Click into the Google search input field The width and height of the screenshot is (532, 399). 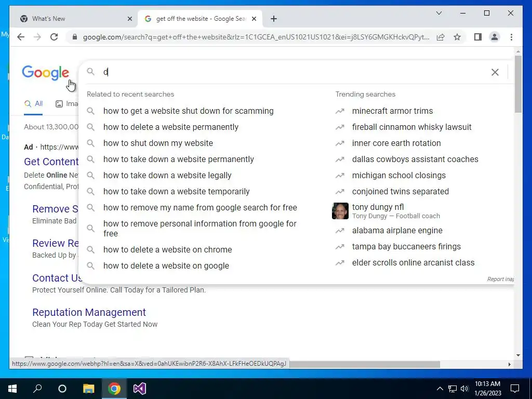pos(294,72)
